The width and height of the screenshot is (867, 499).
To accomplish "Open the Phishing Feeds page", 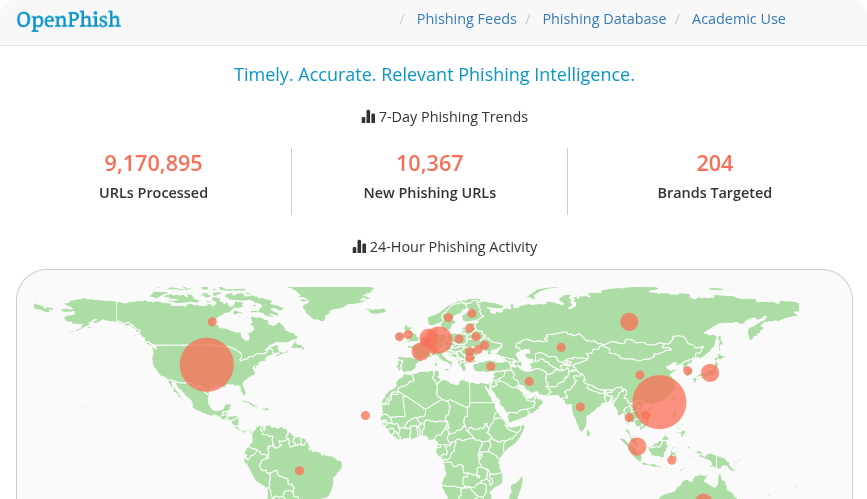I will pos(466,19).
